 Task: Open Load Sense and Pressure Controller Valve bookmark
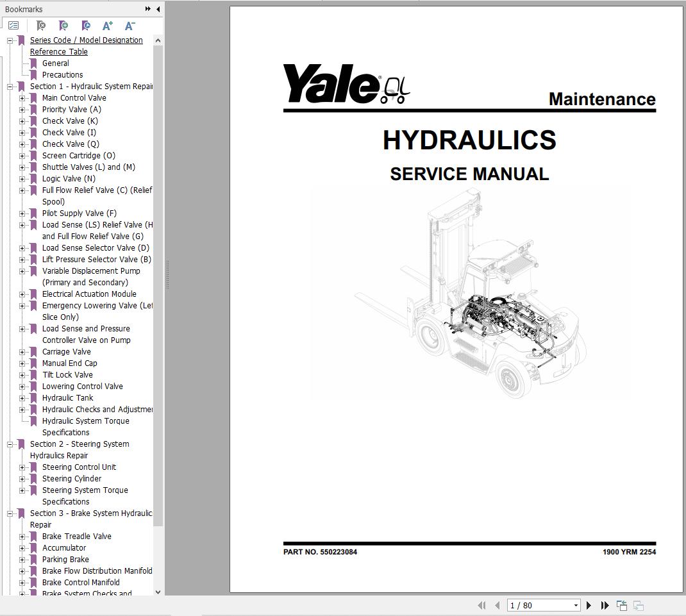point(86,335)
